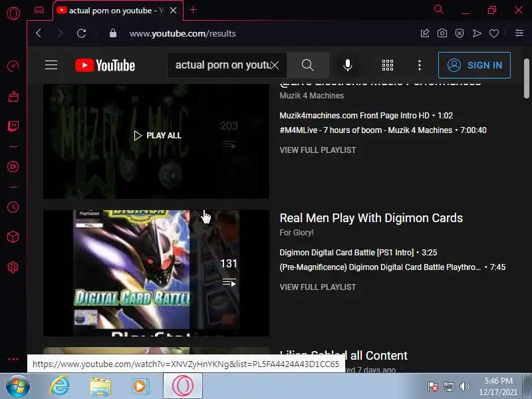Open GX Cleaner sidebar icon

pyautogui.click(x=13, y=96)
